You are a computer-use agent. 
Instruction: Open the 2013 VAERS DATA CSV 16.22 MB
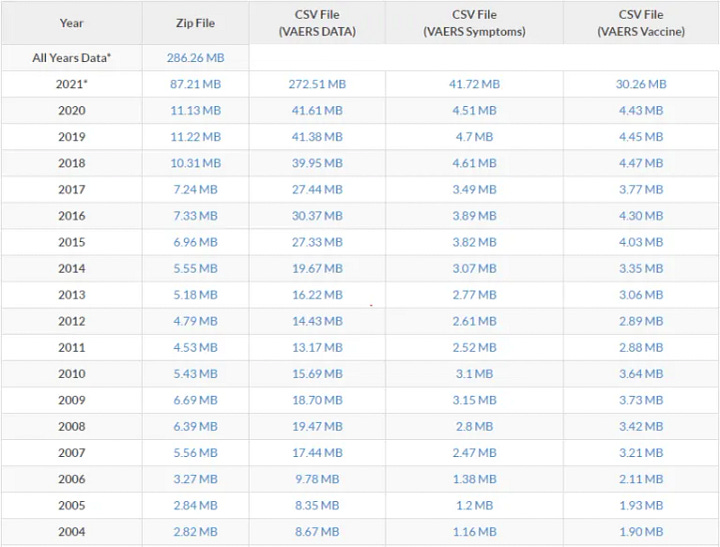click(317, 295)
